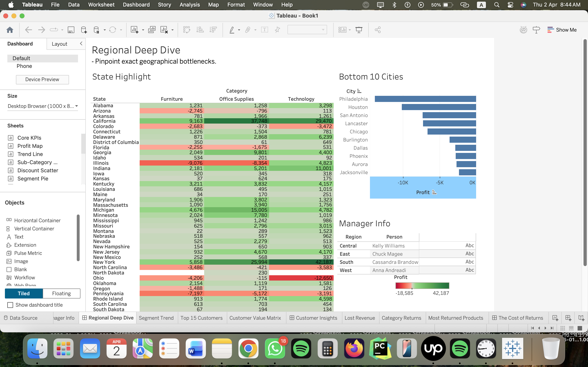Switch objects to Floating mode
The width and height of the screenshot is (588, 367).
pyautogui.click(x=61, y=293)
